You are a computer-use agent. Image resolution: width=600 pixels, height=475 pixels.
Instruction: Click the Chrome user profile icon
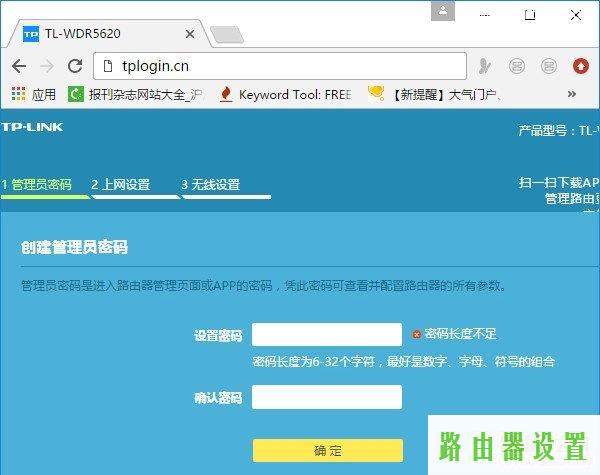pyautogui.click(x=444, y=11)
